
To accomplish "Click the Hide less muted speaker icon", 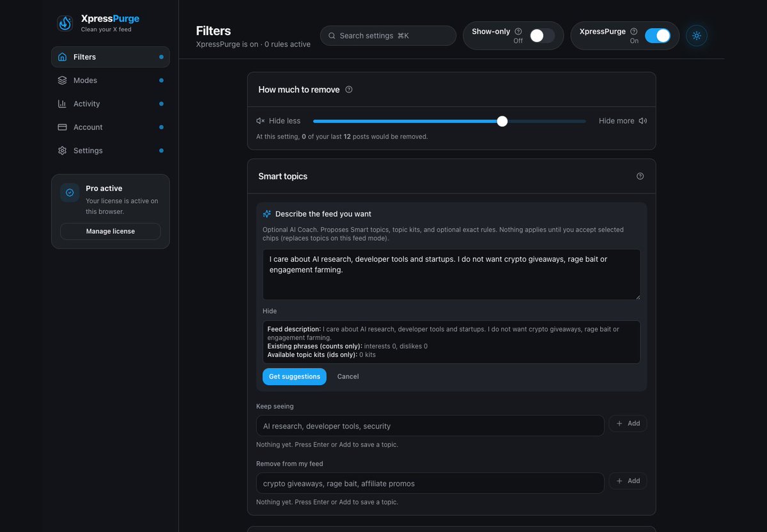I will 260,121.
